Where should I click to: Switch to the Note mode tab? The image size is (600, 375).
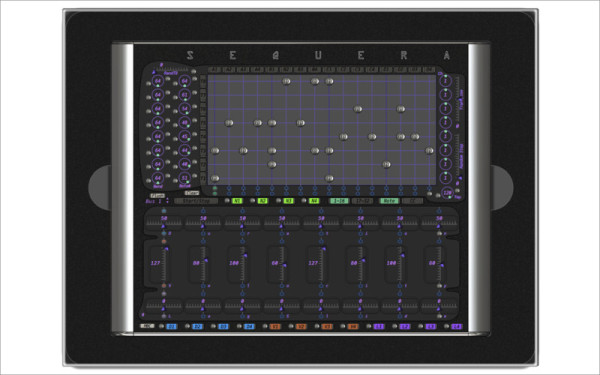[389, 201]
